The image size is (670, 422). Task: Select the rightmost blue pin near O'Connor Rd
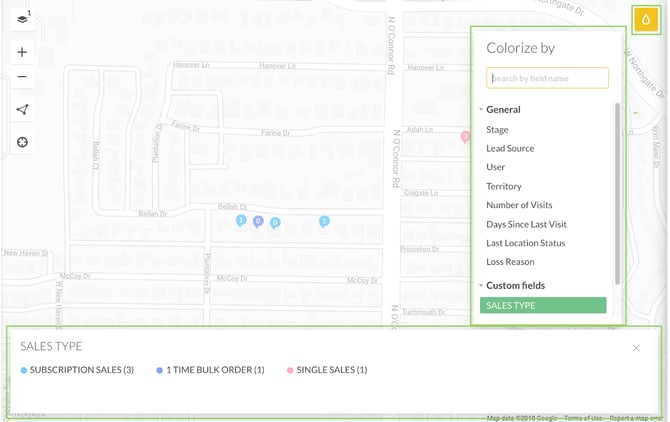click(324, 222)
